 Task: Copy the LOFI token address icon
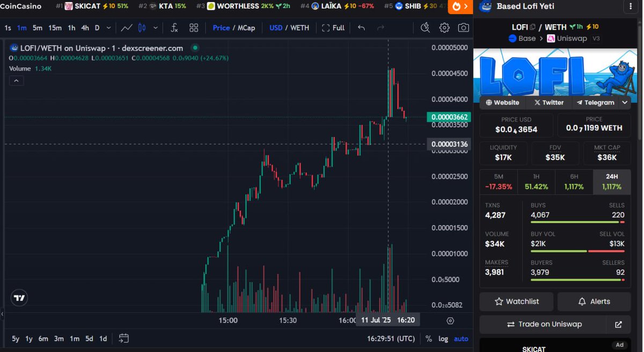[533, 27]
